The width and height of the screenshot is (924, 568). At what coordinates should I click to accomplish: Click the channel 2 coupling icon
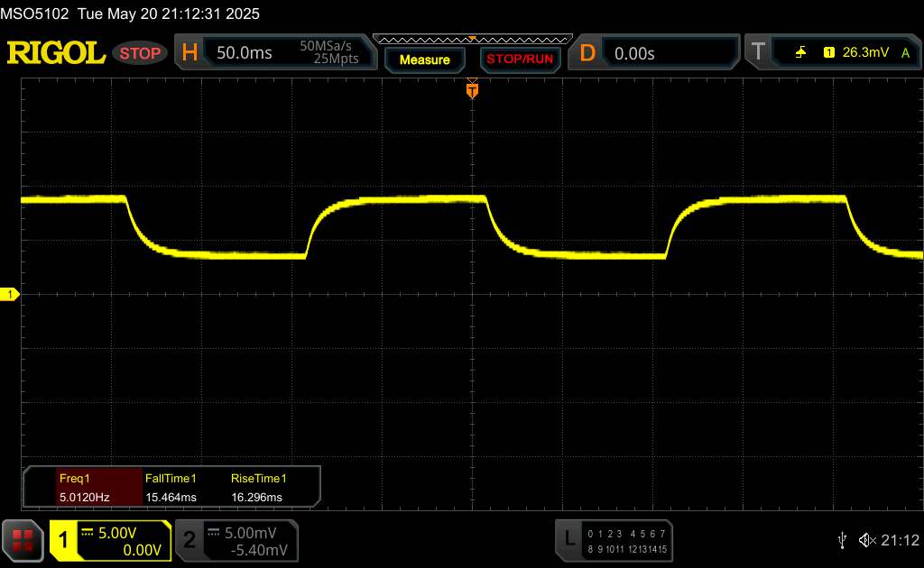(x=213, y=533)
